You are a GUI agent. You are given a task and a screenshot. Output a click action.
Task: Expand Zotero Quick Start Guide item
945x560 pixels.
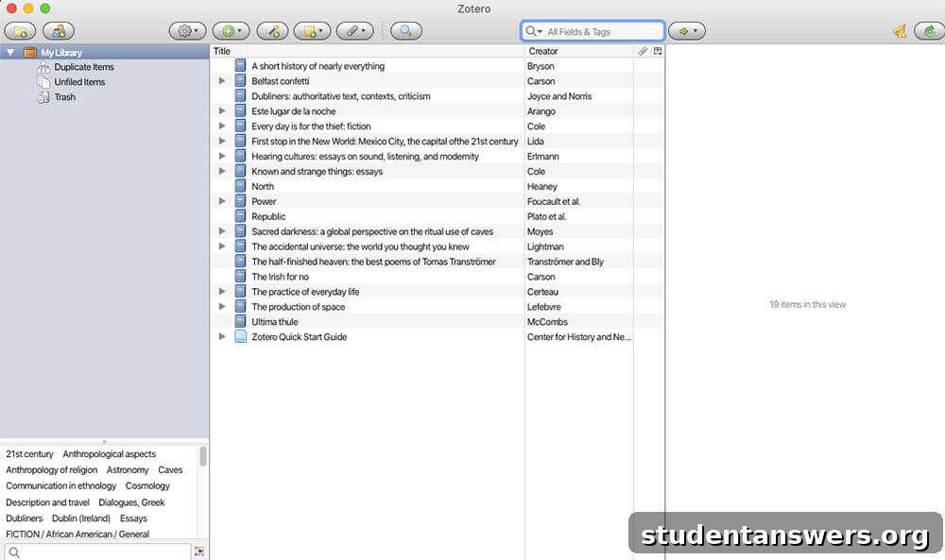(x=222, y=336)
